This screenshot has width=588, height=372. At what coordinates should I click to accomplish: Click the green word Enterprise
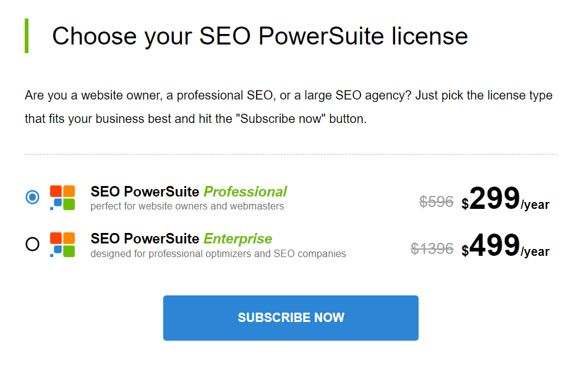(238, 239)
